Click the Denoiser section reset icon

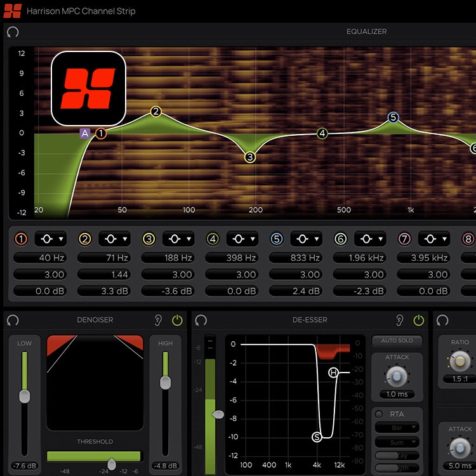13,321
